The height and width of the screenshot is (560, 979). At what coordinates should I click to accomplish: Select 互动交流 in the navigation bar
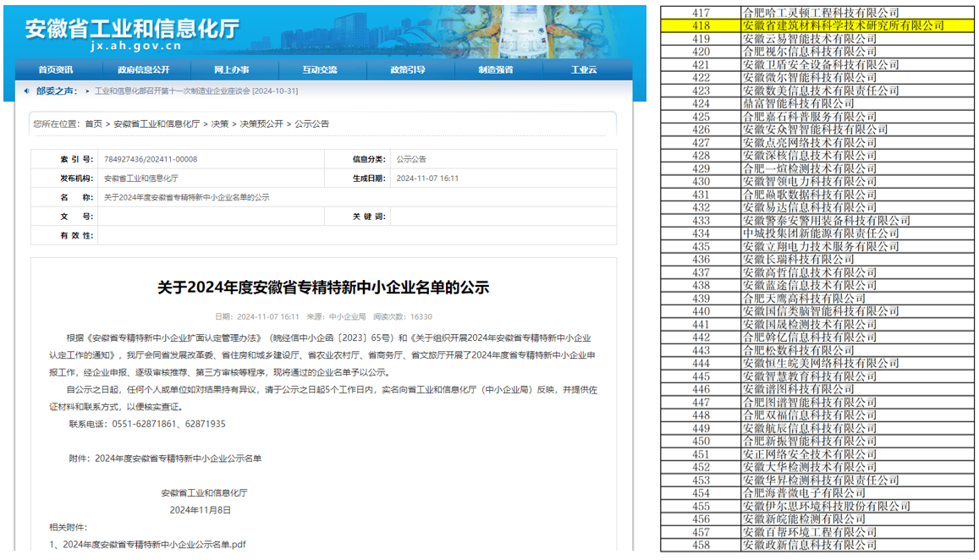pyautogui.click(x=320, y=70)
